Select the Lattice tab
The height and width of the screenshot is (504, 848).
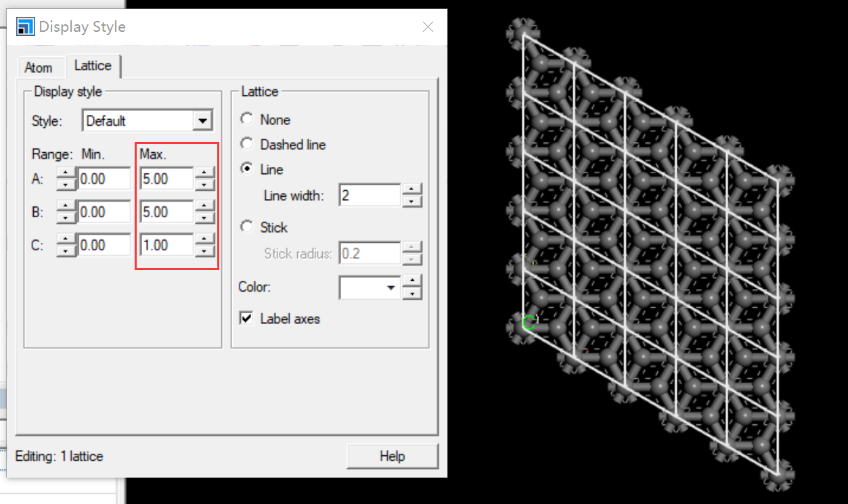93,66
